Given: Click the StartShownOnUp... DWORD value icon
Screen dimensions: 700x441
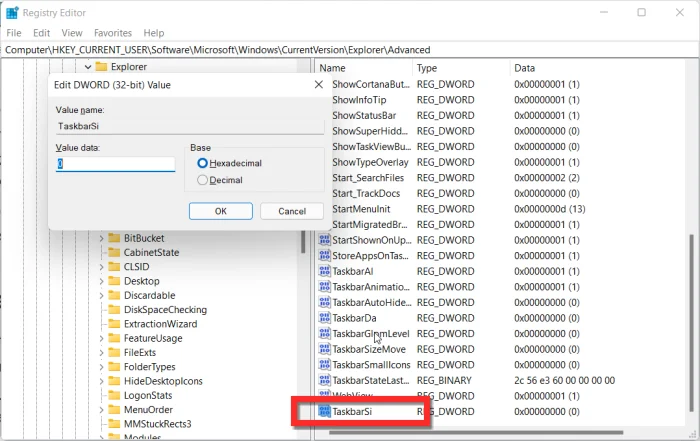Looking at the screenshot, I should (x=325, y=240).
